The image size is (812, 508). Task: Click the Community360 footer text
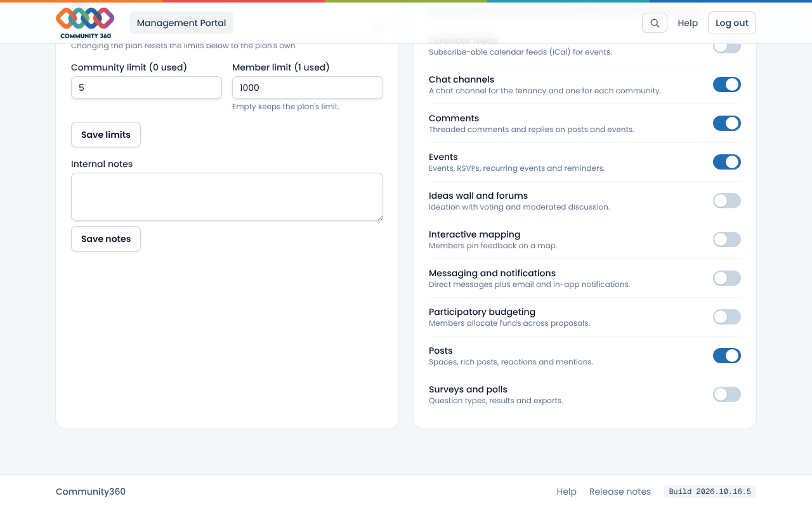click(x=91, y=491)
